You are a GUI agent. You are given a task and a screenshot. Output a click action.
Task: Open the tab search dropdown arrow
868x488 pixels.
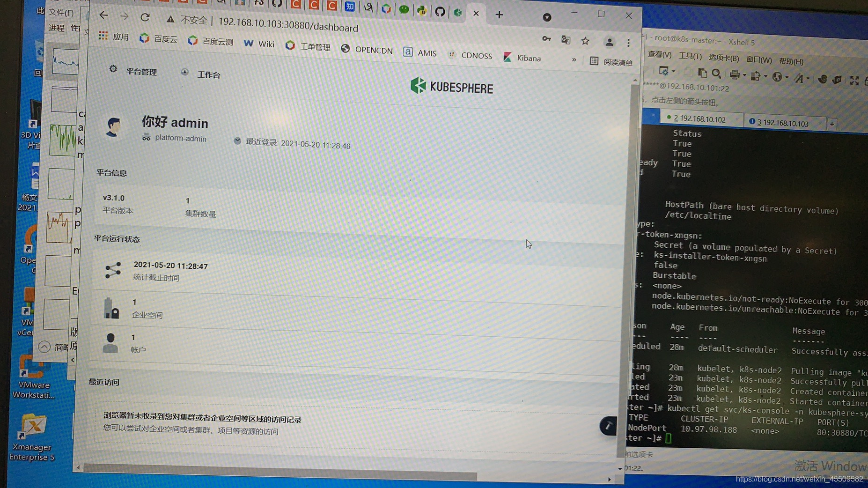(547, 17)
